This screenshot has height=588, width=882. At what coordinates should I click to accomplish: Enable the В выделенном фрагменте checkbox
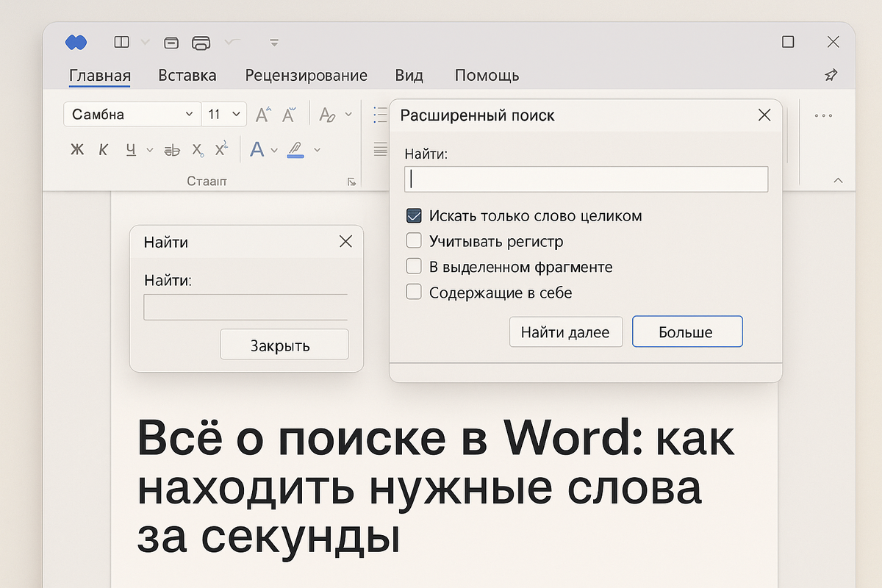pyautogui.click(x=415, y=267)
